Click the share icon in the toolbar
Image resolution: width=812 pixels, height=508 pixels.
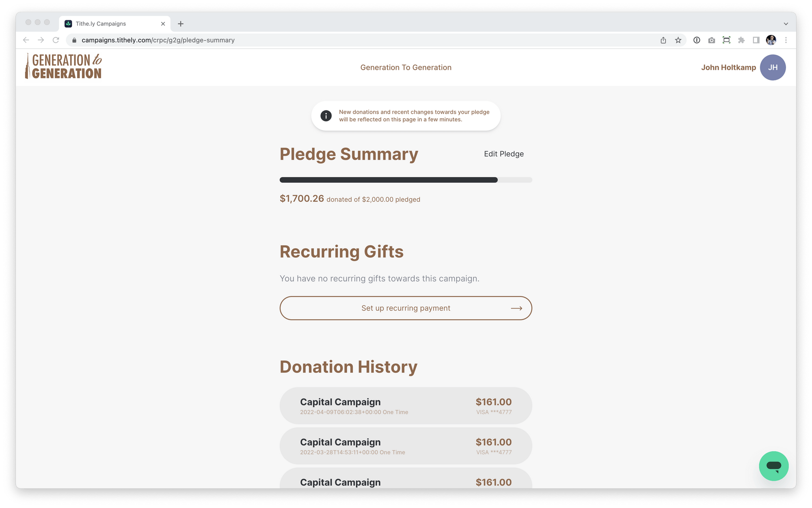coord(664,40)
